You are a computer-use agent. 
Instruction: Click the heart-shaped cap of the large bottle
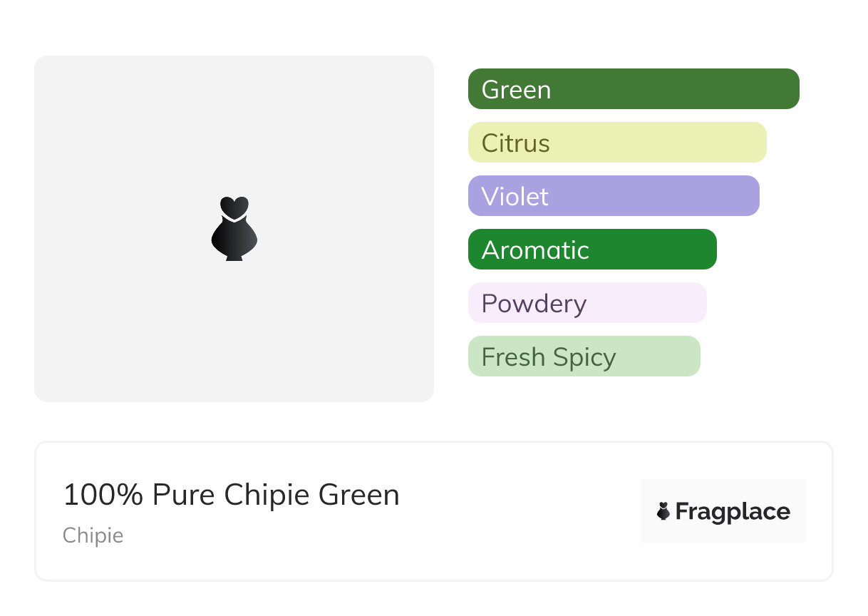click(x=234, y=207)
